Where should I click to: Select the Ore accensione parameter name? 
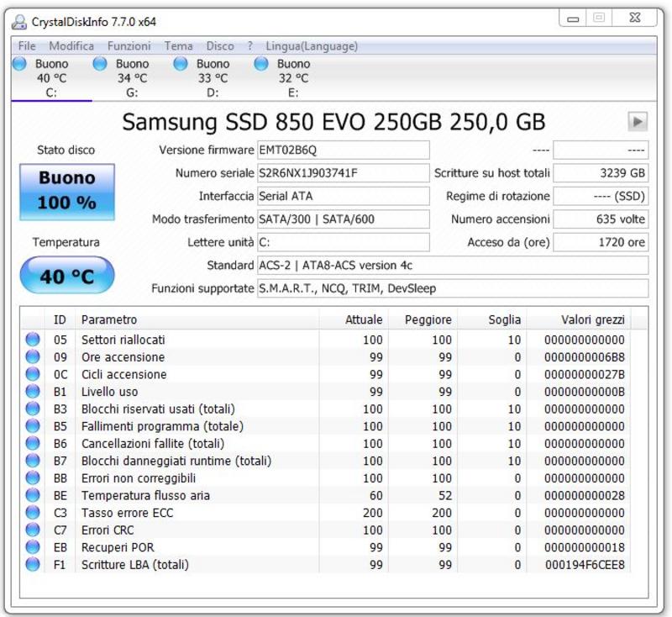tap(123, 357)
